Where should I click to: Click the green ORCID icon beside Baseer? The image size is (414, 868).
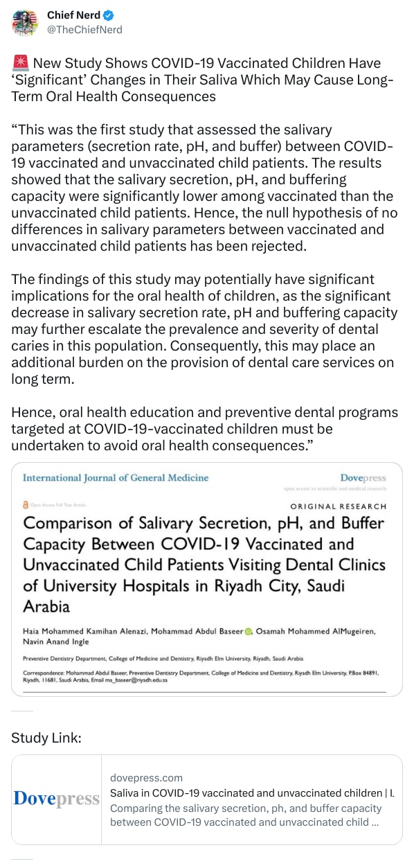click(248, 631)
